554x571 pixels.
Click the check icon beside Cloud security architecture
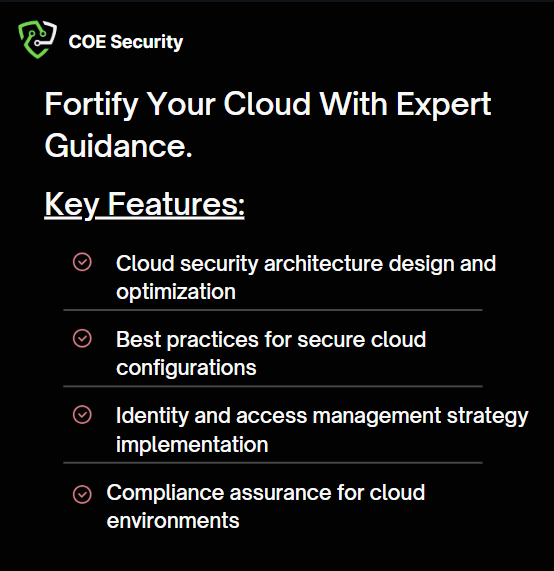82,262
